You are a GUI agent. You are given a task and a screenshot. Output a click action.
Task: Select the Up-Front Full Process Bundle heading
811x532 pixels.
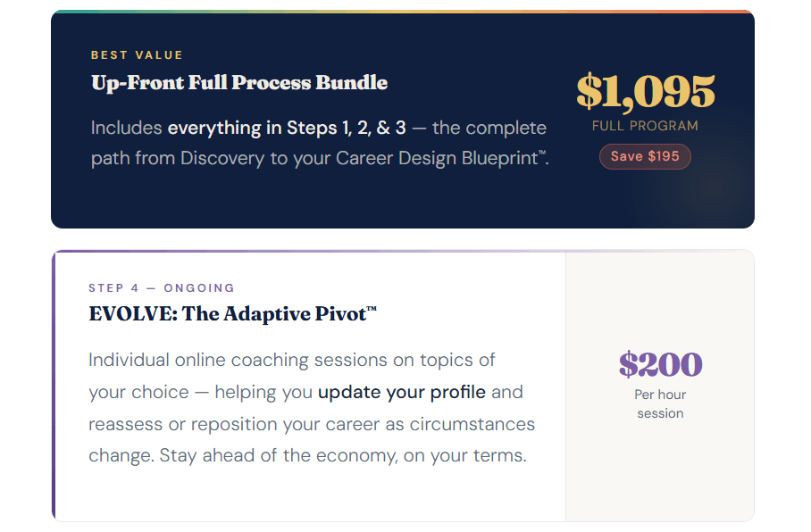(x=239, y=83)
